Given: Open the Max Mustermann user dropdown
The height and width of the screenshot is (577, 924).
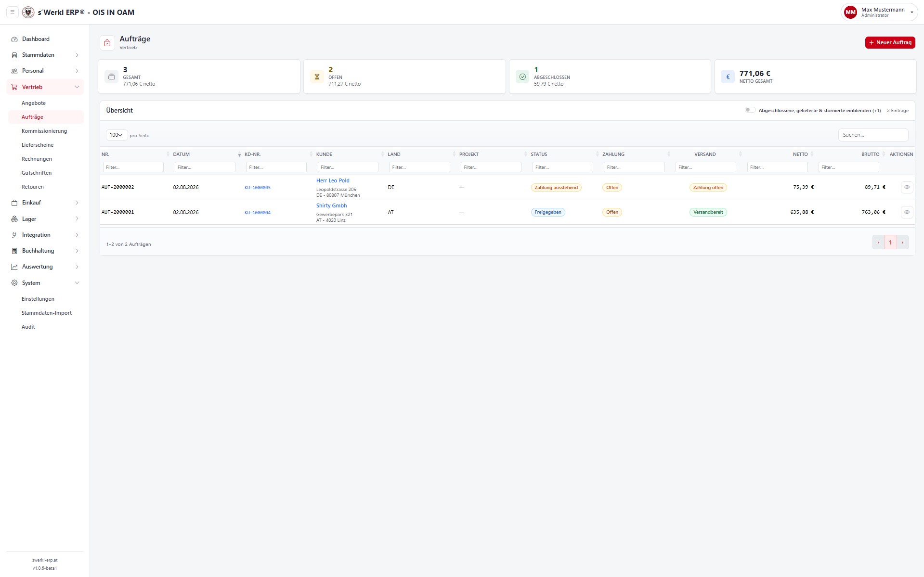Looking at the screenshot, I should click(x=879, y=13).
